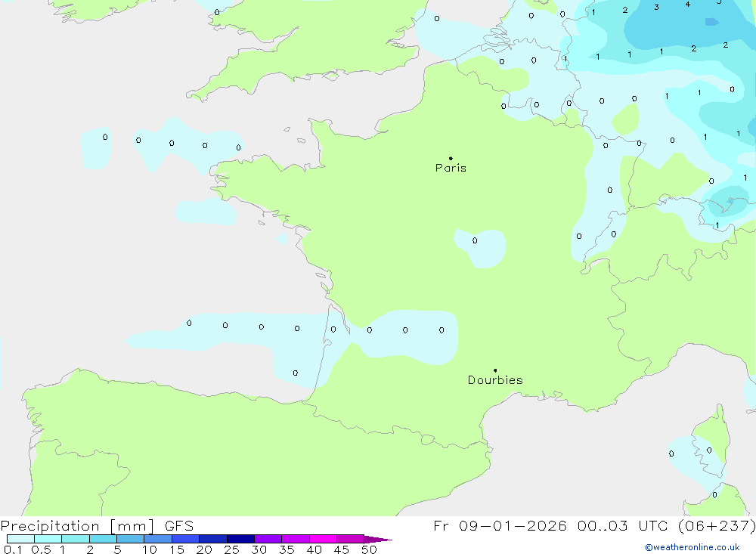The width and height of the screenshot is (756, 554).
Task: Click the darkest blue precipitation cell near top right
Action: [x=711, y=22]
